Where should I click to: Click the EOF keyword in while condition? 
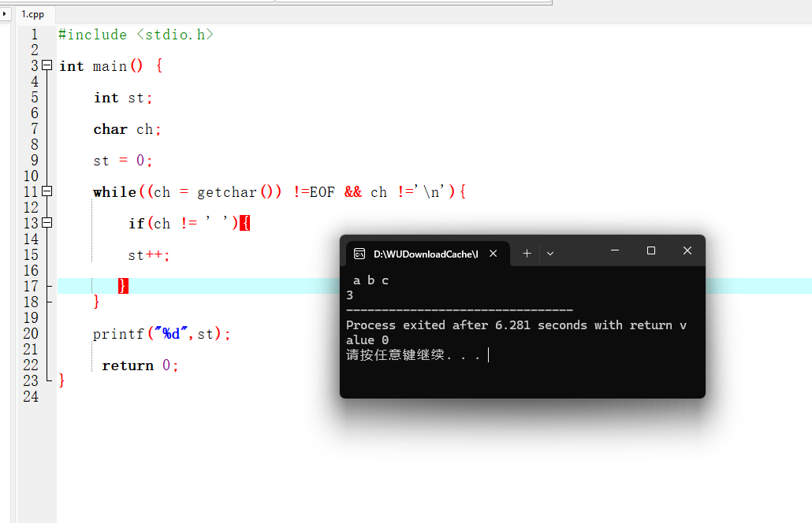pos(322,192)
